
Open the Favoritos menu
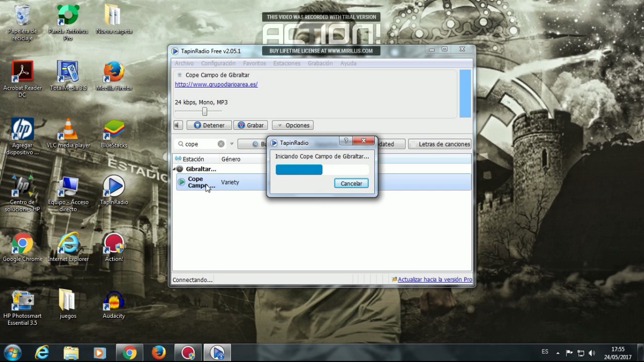pos(255,63)
